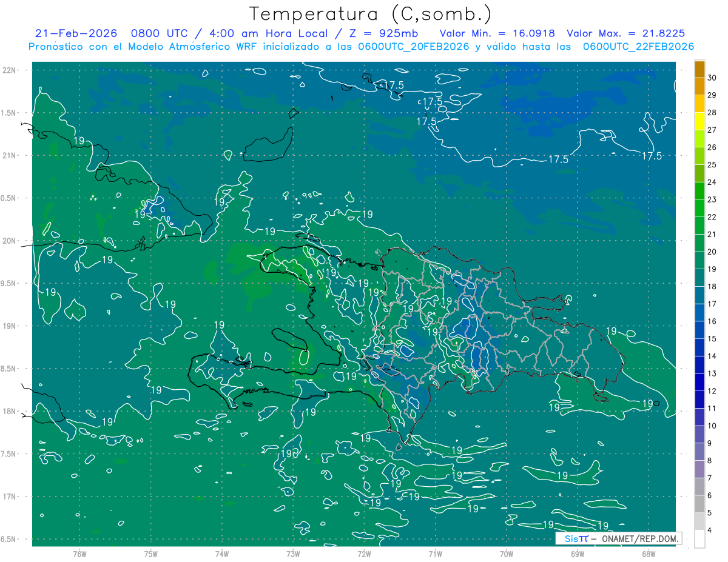The image size is (728, 562).
Task: Click the '6.5N' latitude tick label
Action: (x=8, y=540)
